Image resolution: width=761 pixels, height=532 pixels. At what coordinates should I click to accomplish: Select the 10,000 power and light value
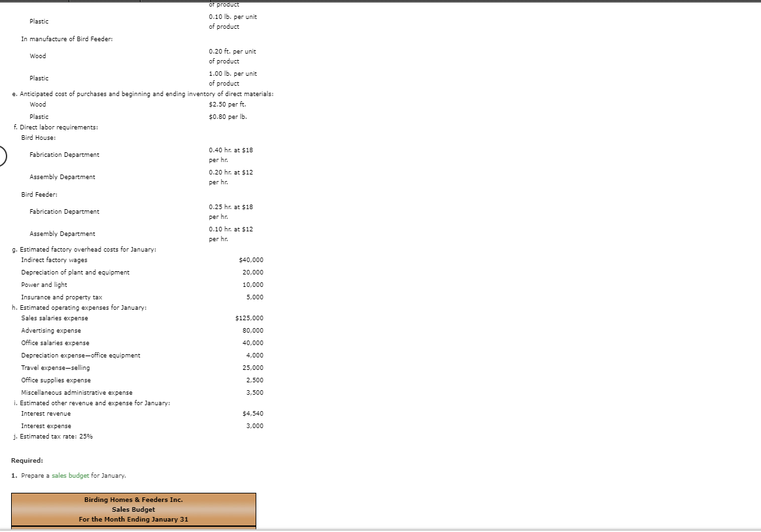(253, 285)
